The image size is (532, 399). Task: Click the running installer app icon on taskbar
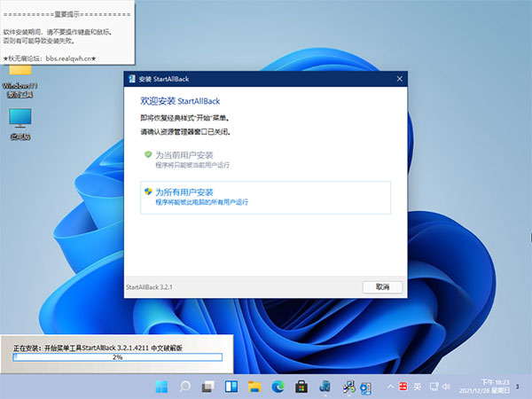click(325, 387)
